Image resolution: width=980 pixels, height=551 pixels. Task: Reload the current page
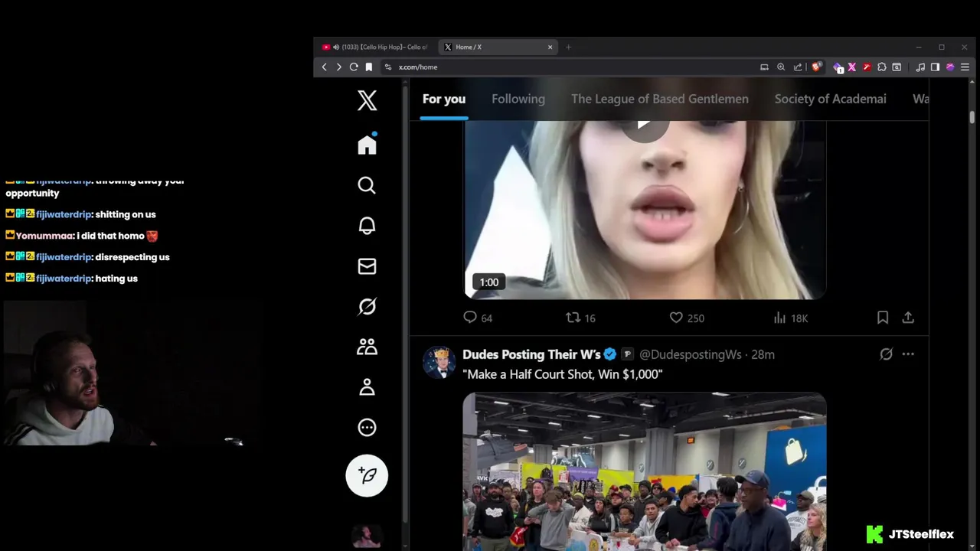[x=354, y=67]
